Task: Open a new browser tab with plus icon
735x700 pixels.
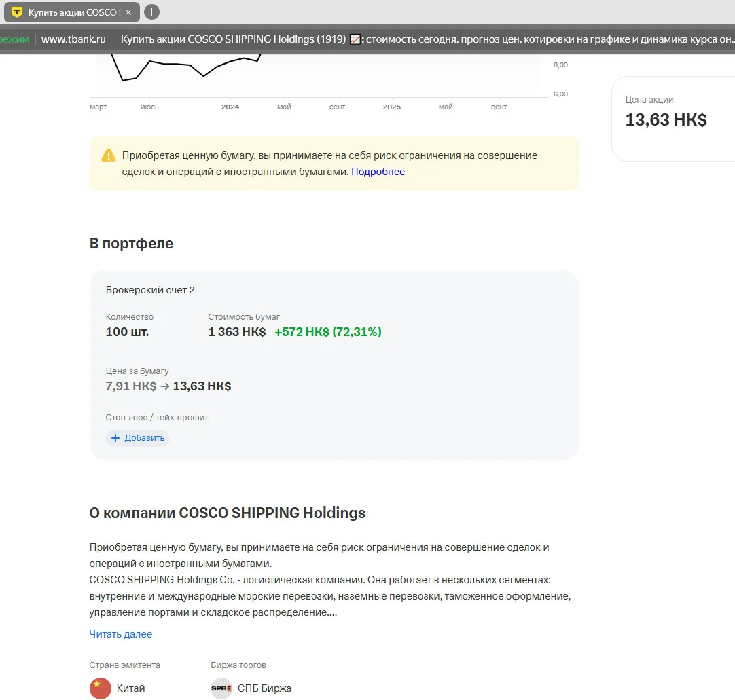Action: (151, 12)
